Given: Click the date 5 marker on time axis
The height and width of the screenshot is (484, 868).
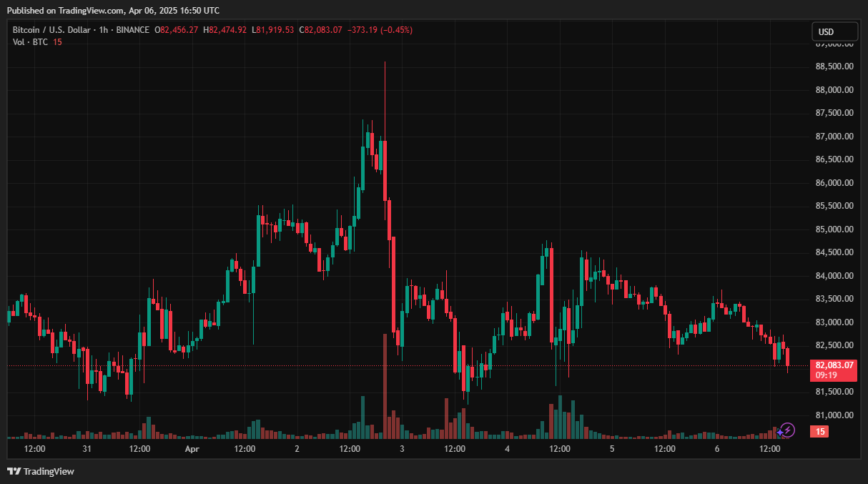Looking at the screenshot, I should point(612,449).
